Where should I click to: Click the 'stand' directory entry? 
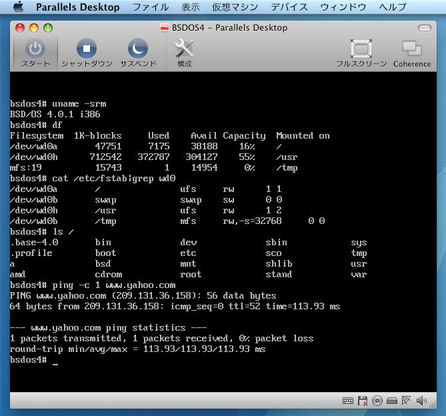click(279, 274)
